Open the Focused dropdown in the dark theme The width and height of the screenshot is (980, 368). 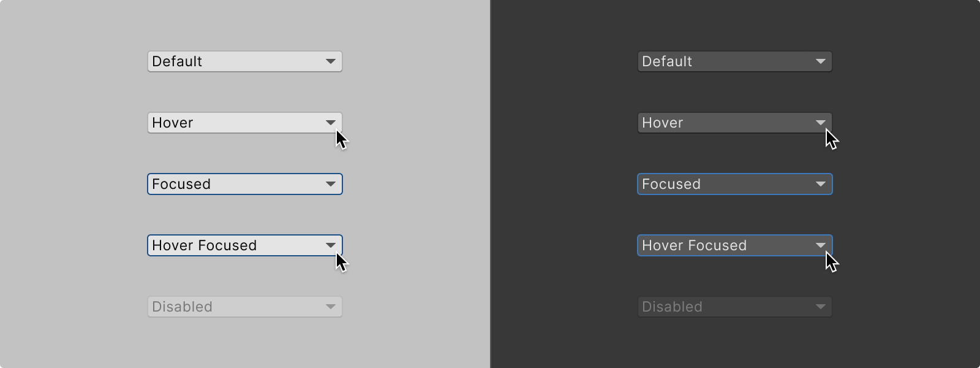coord(735,184)
